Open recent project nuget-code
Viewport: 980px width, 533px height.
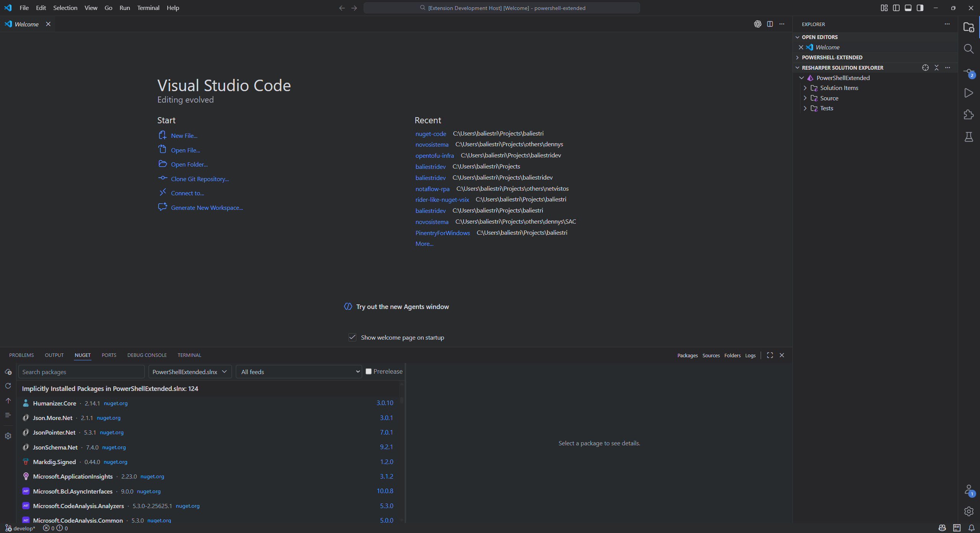[431, 134]
